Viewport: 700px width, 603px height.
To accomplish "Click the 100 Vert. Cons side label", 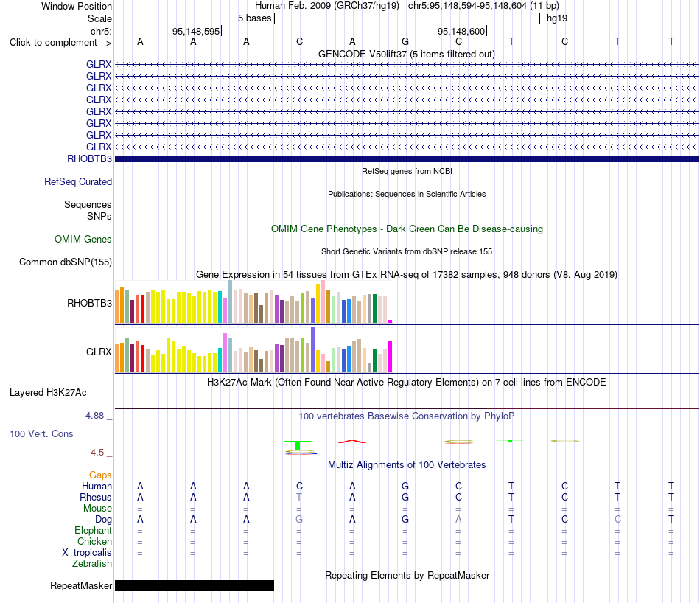I will 41,433.
